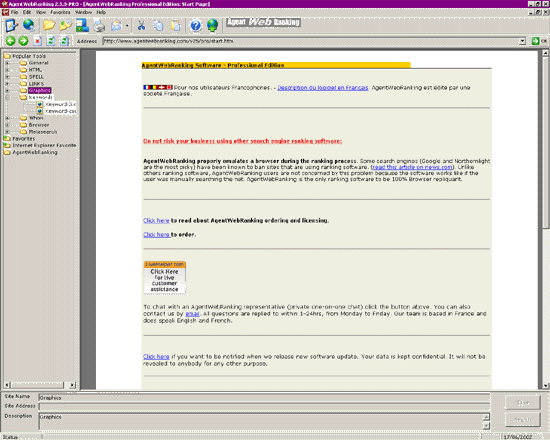Open the View menu
Screen dimensions: 550x440
[41, 12]
